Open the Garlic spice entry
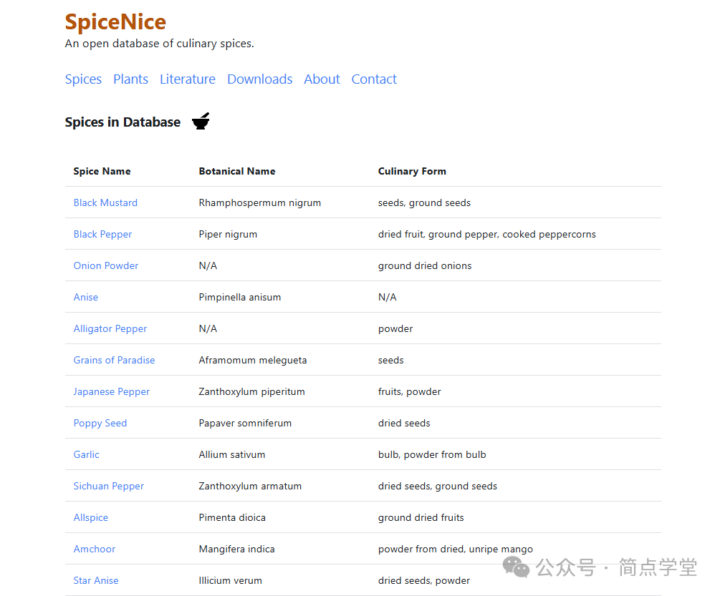The image size is (720, 596). tap(86, 455)
